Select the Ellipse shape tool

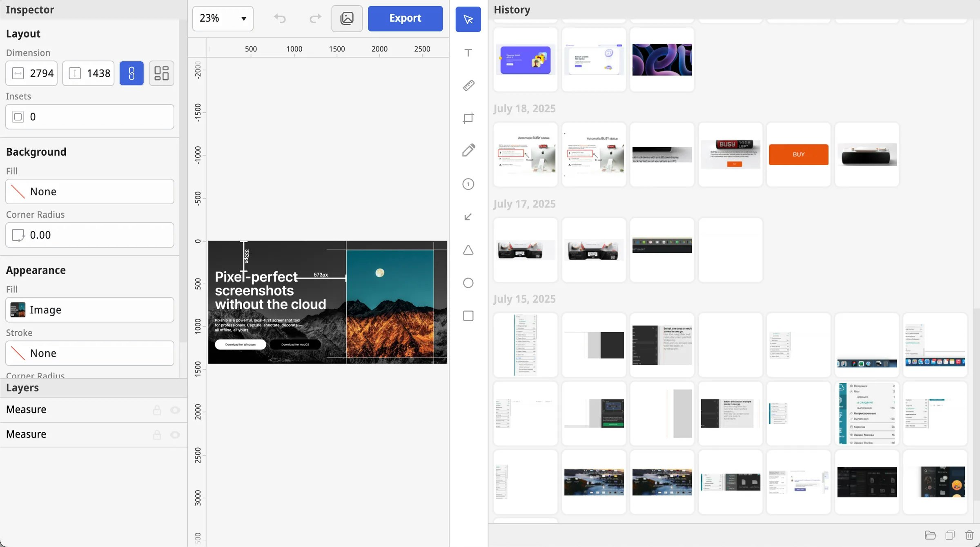click(468, 283)
